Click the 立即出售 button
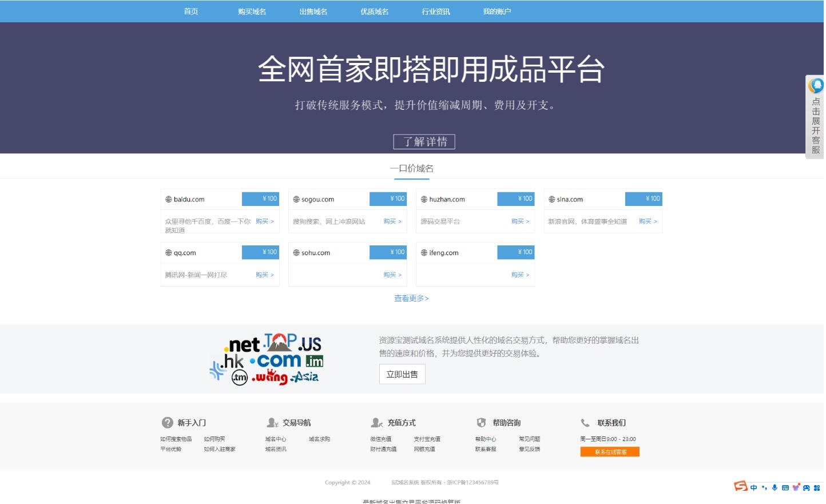Image resolution: width=826 pixels, height=504 pixels. 402,374
